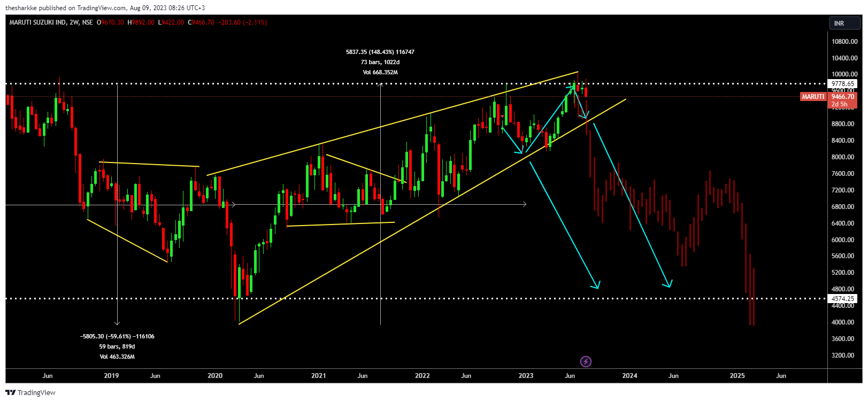Click 6400.00 on the price axis

pyautogui.click(x=843, y=223)
